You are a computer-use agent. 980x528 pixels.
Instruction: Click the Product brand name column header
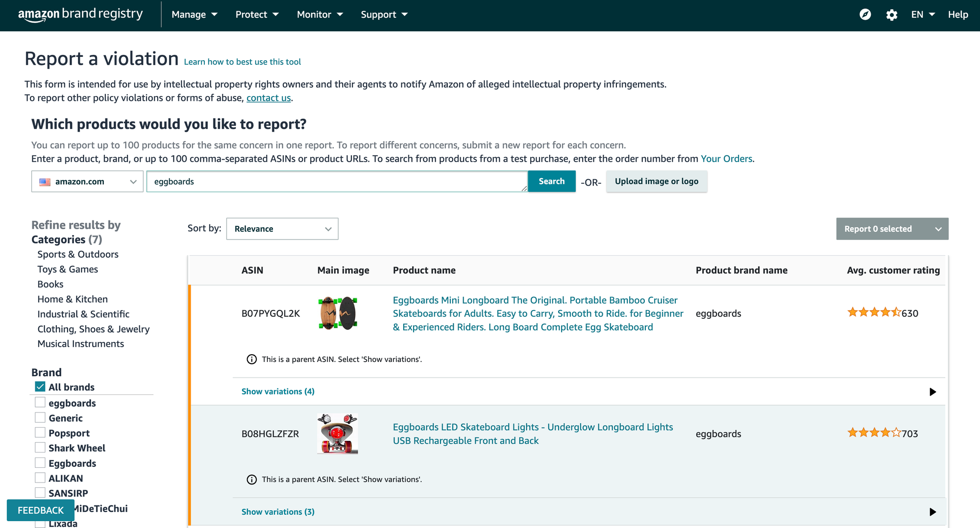[741, 270]
